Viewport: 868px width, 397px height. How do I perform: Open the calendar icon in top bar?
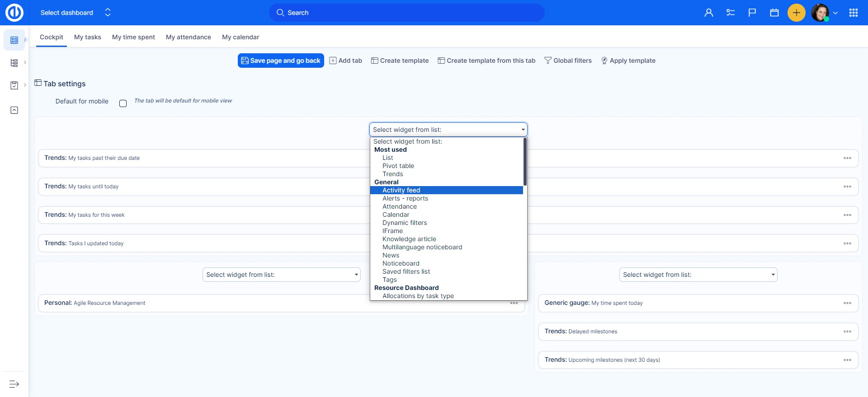click(774, 13)
